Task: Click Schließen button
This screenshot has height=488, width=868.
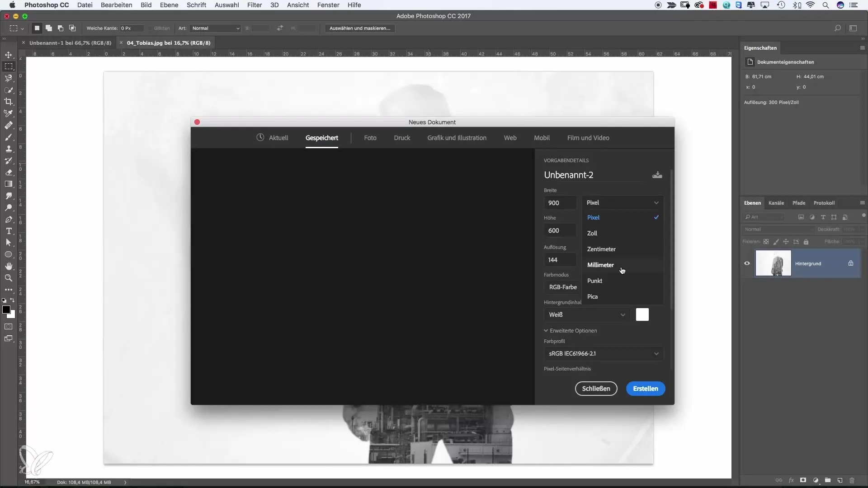Action: pyautogui.click(x=596, y=389)
